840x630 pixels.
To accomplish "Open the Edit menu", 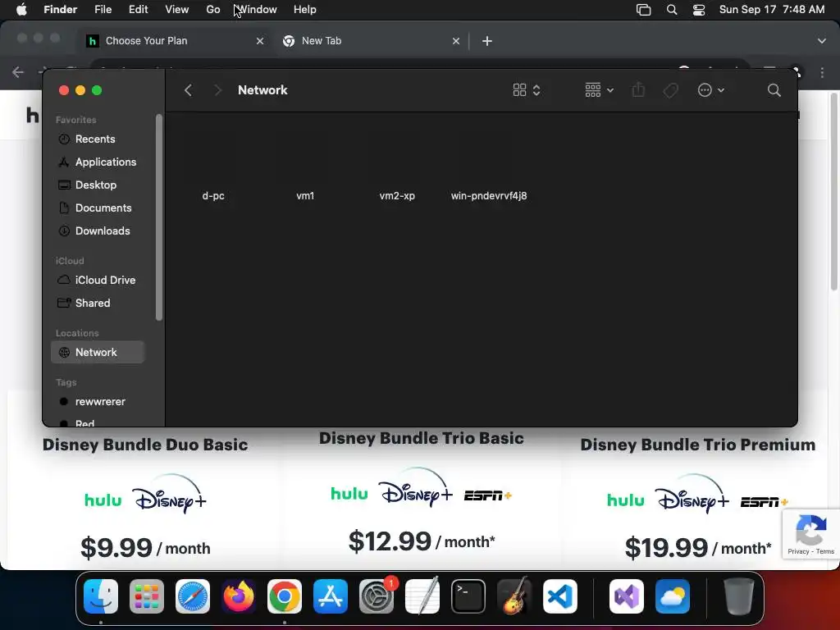I will pyautogui.click(x=138, y=10).
